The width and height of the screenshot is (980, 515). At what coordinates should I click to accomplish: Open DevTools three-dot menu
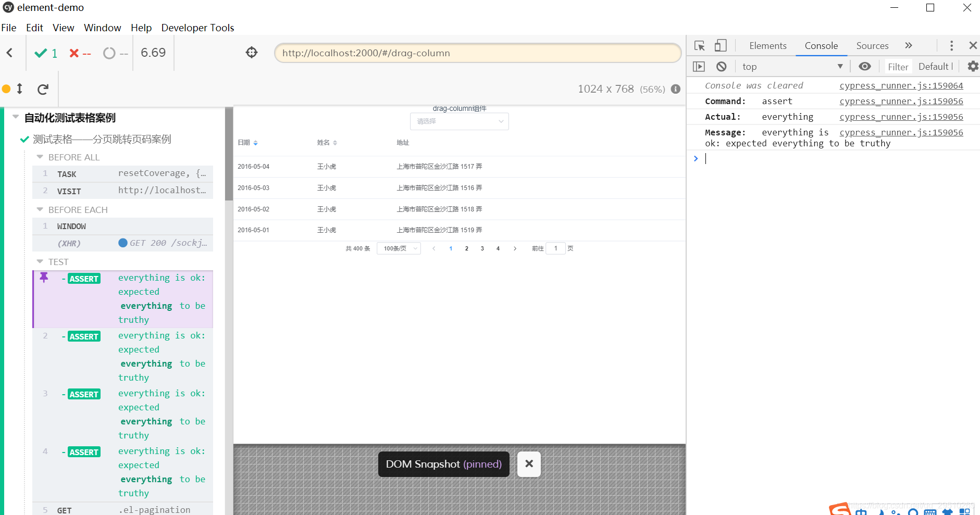pyautogui.click(x=951, y=46)
